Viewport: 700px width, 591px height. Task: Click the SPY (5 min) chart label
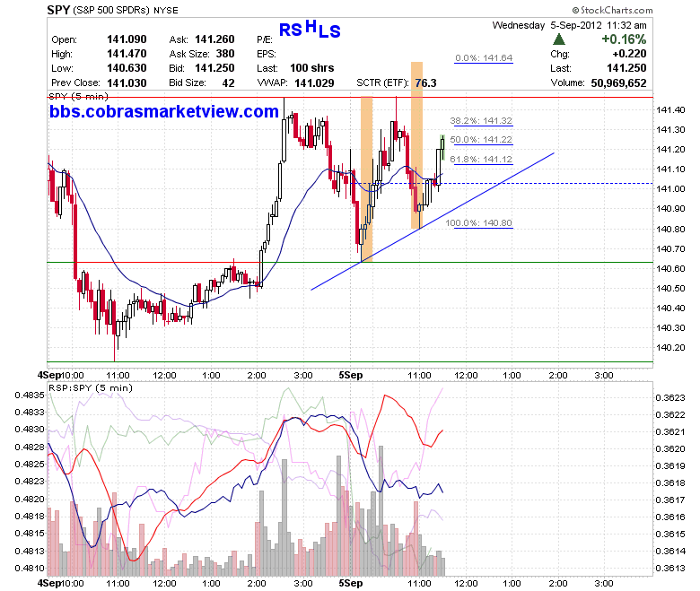click(x=79, y=96)
